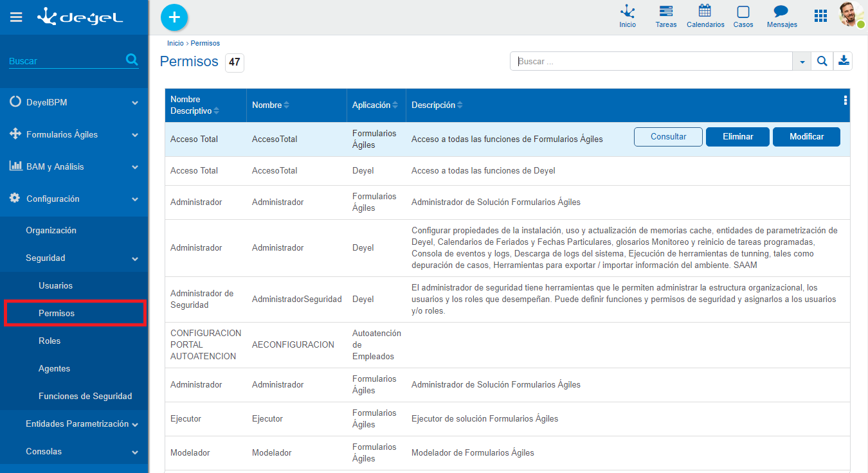
Task: Click 'Ejecutor de solución Formularios Ágiles' text
Action: 485,418
